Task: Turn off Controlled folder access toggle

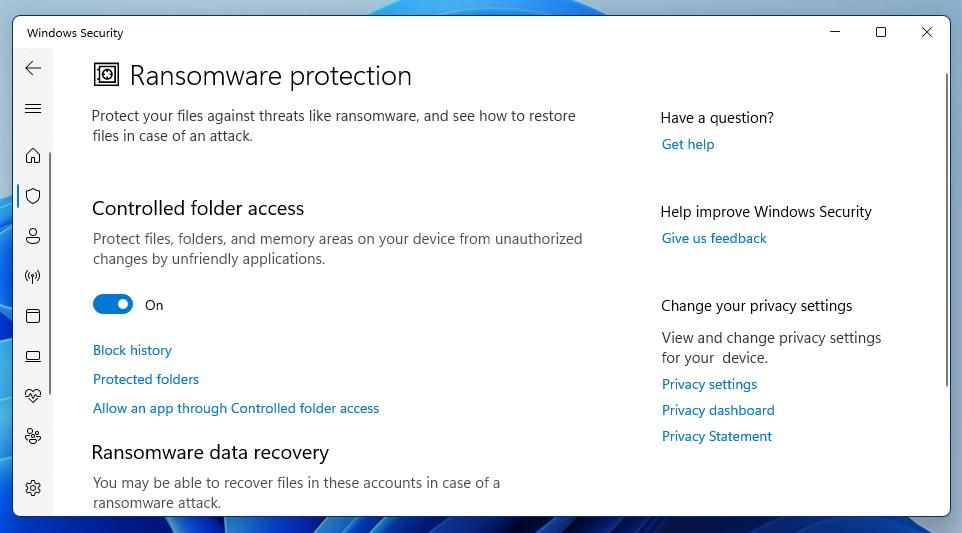Action: coord(113,305)
